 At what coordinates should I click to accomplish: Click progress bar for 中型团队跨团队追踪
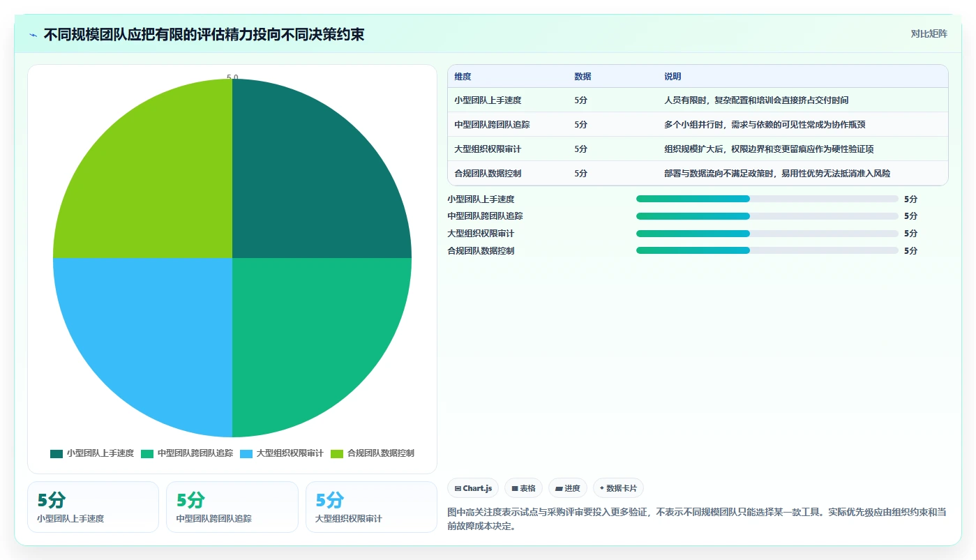(767, 216)
